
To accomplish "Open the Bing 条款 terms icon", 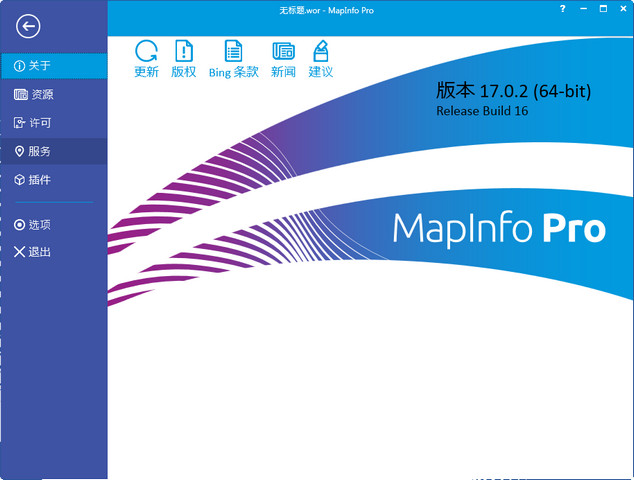I will tap(233, 59).
